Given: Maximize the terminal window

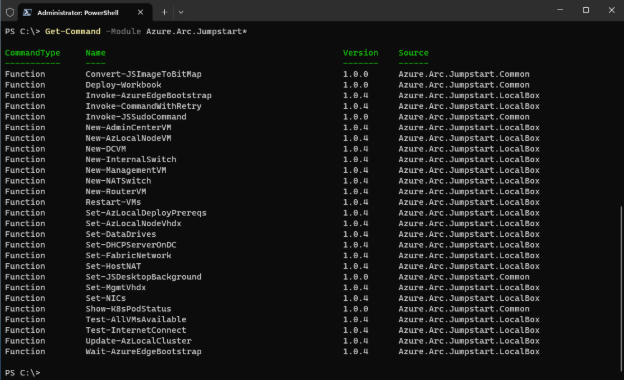Looking at the screenshot, I should pyautogui.click(x=586, y=10).
